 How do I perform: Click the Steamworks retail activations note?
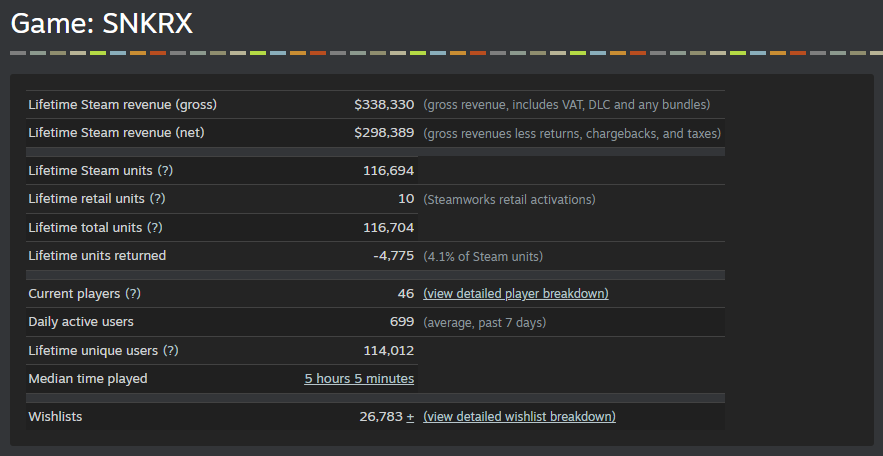click(x=509, y=199)
